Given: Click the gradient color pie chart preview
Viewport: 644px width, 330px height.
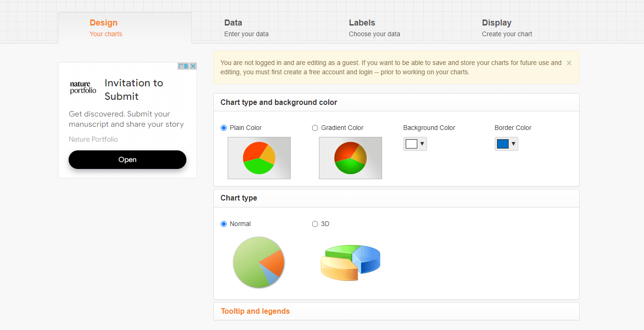Looking at the screenshot, I should click(x=350, y=158).
